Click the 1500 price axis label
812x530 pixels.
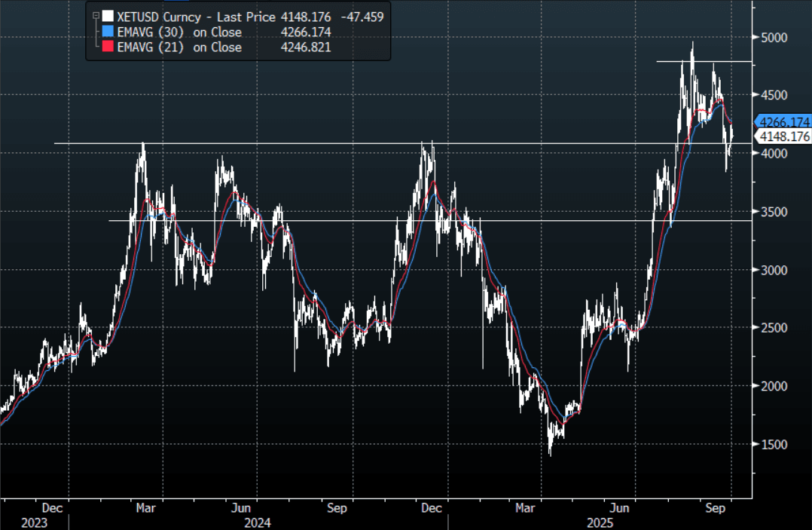click(x=773, y=444)
